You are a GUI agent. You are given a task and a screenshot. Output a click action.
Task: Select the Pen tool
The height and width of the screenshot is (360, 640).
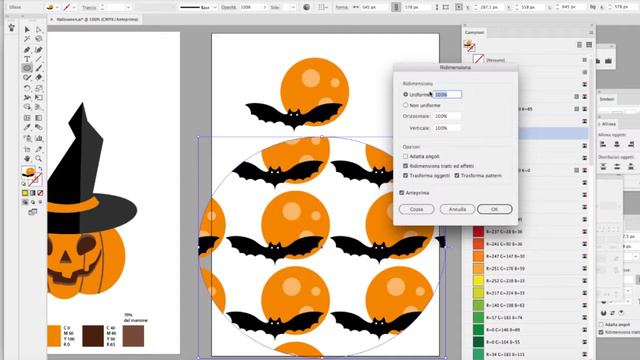(27, 49)
